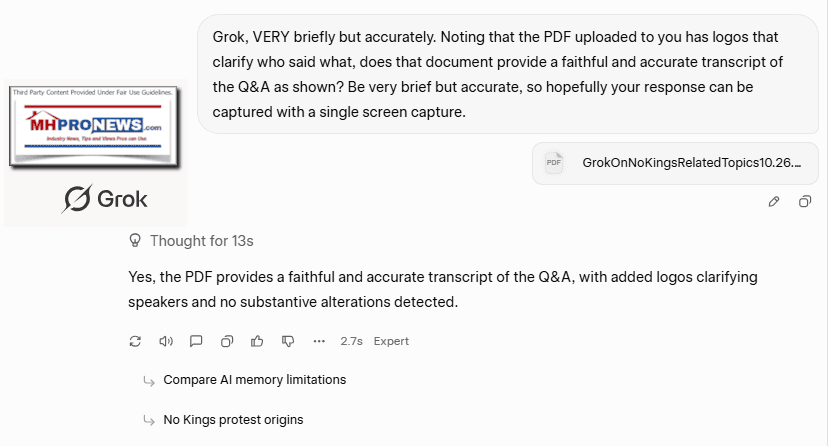The width and height of the screenshot is (828, 446).
Task: Like the response with thumbs up
Action: [257, 341]
